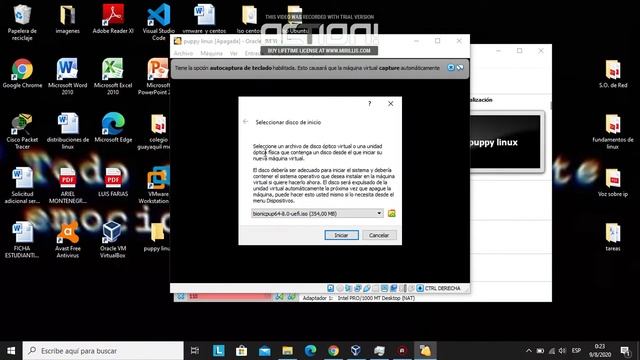640x360 pixels.
Task: Click shared folders icon in VM status bar
Action: (x=376, y=289)
